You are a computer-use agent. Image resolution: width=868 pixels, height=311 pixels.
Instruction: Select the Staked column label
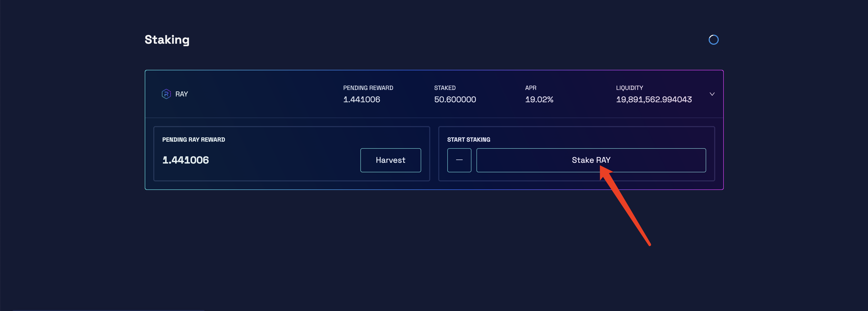pyautogui.click(x=445, y=88)
